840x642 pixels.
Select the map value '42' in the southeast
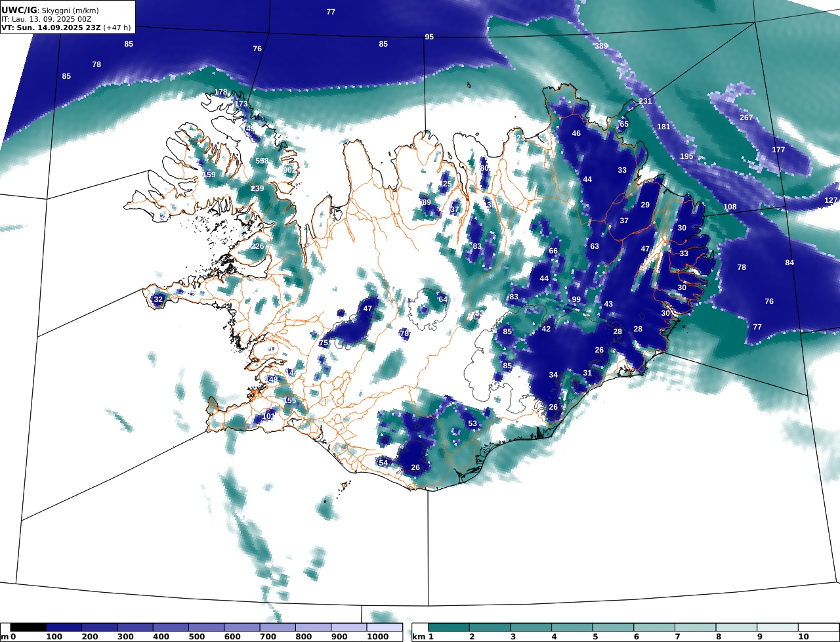pyautogui.click(x=546, y=328)
